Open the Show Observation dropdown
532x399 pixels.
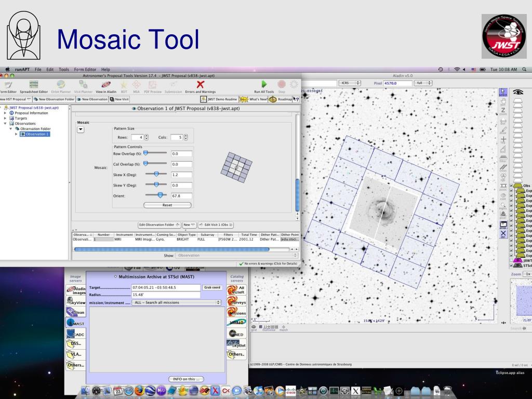coord(237,256)
